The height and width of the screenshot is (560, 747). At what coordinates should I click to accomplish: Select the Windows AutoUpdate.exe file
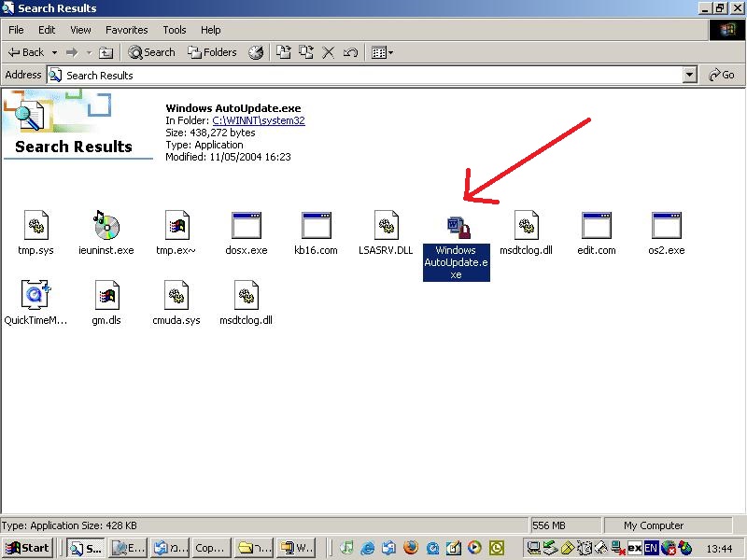[x=457, y=248]
